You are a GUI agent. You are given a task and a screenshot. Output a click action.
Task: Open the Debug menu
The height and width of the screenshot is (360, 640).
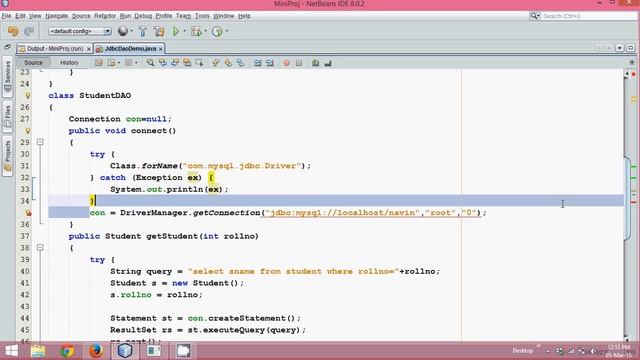coord(143,16)
